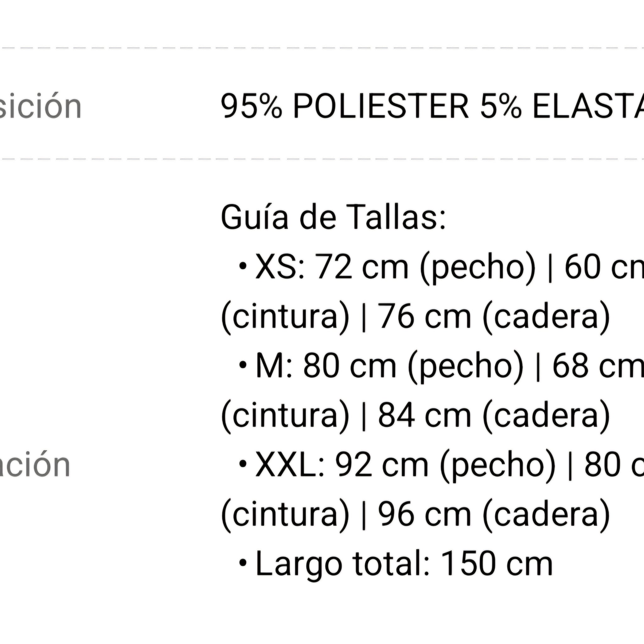Click the "XXL: 92 cm (pecho)" text
The height and width of the screenshot is (644, 644).
405,465
